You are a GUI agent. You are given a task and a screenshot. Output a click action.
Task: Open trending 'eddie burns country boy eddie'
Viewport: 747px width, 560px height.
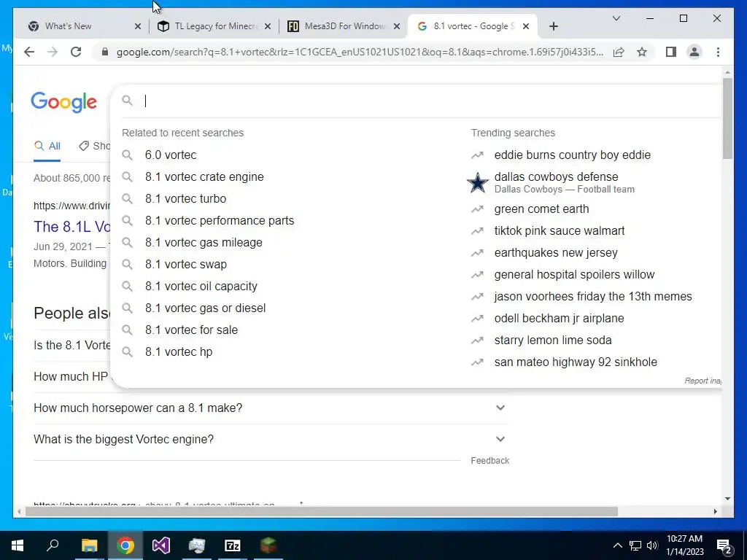pos(572,155)
